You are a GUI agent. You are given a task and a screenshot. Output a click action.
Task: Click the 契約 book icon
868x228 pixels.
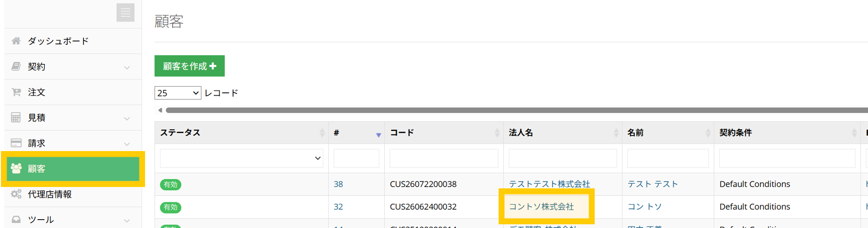[x=16, y=67]
